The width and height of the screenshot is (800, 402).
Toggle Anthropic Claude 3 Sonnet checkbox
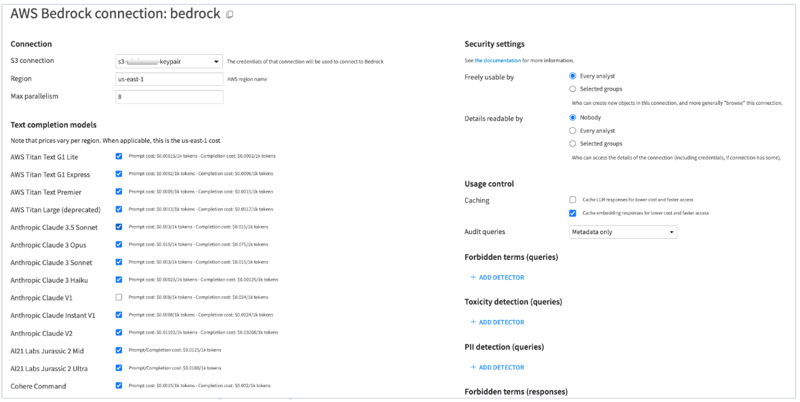pyautogui.click(x=119, y=262)
